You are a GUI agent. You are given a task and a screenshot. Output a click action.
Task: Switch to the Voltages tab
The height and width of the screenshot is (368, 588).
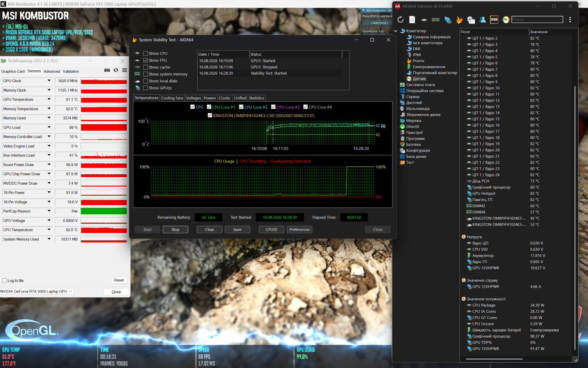[193, 98]
